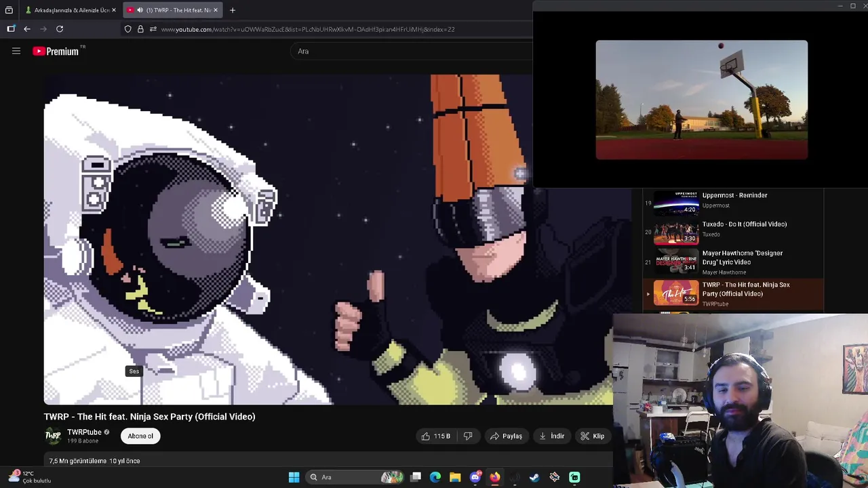The image size is (868, 488).
Task: Open the sidebar toggle icon beside back arrow
Action: point(11,29)
